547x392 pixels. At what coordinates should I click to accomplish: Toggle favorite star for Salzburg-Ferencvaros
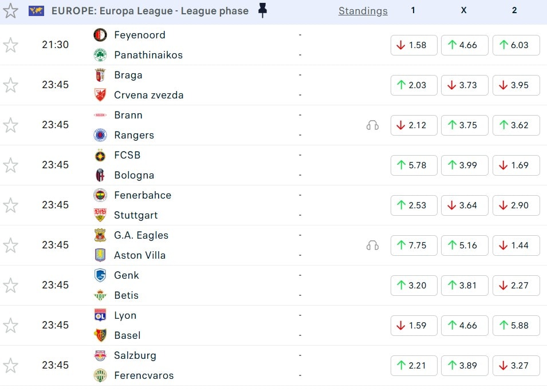(x=10, y=366)
